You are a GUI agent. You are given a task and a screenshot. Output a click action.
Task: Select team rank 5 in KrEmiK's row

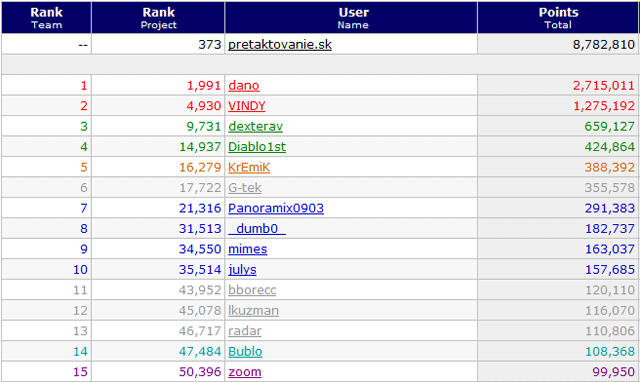pos(84,167)
